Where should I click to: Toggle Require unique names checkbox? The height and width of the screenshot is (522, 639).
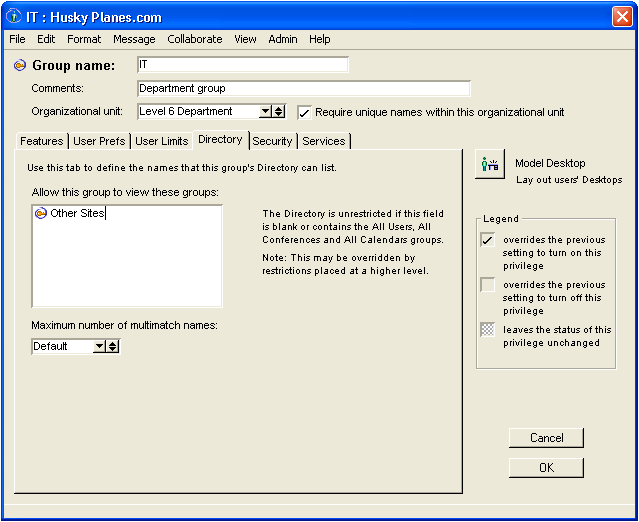tap(305, 112)
